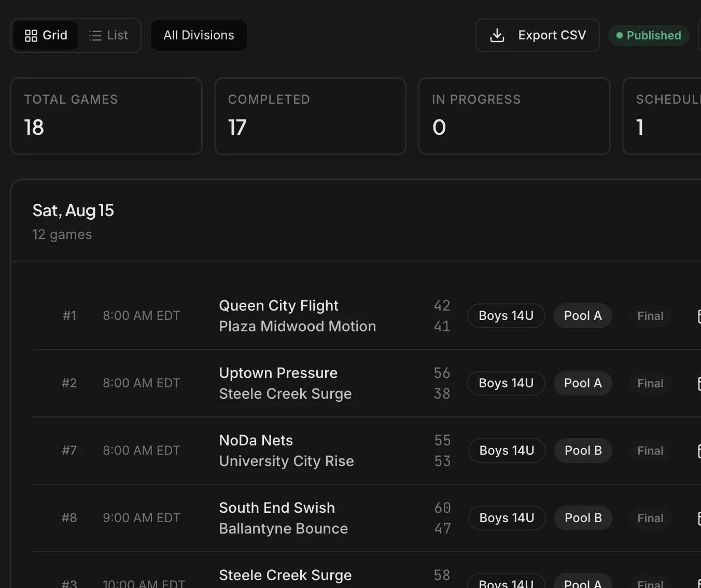Switch to Grid view

click(x=46, y=35)
